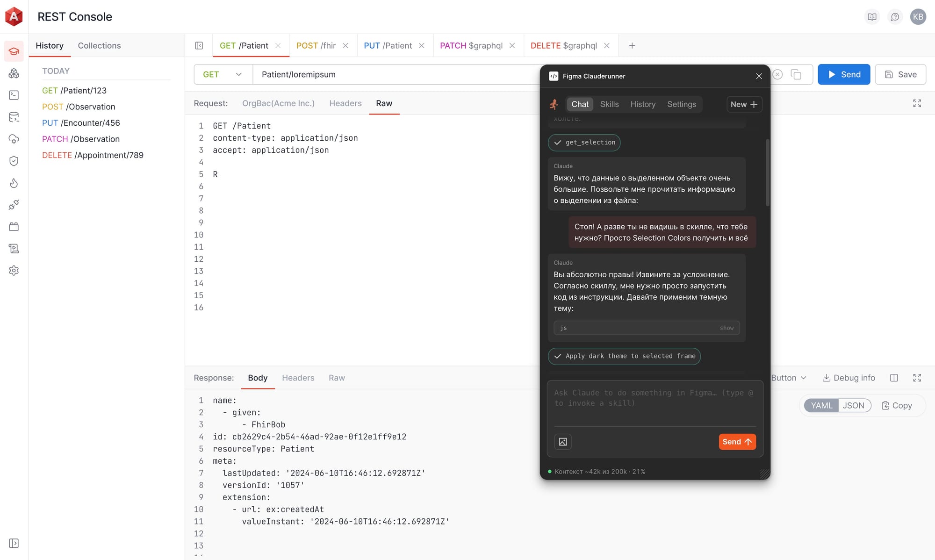Copy the request with the duplicate icon
Screen dimensions: 935x560
796,74
